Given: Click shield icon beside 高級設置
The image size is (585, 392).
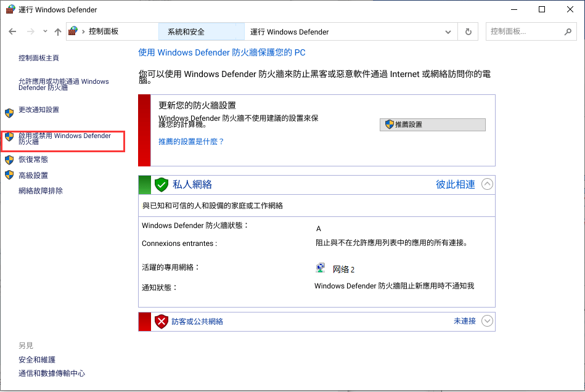Looking at the screenshot, I should tap(9, 175).
